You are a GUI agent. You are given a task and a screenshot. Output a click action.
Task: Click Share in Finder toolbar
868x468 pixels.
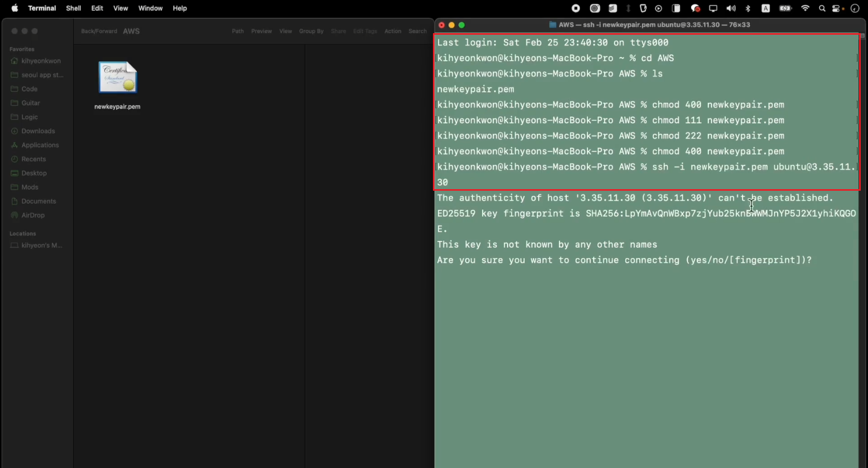339,31
